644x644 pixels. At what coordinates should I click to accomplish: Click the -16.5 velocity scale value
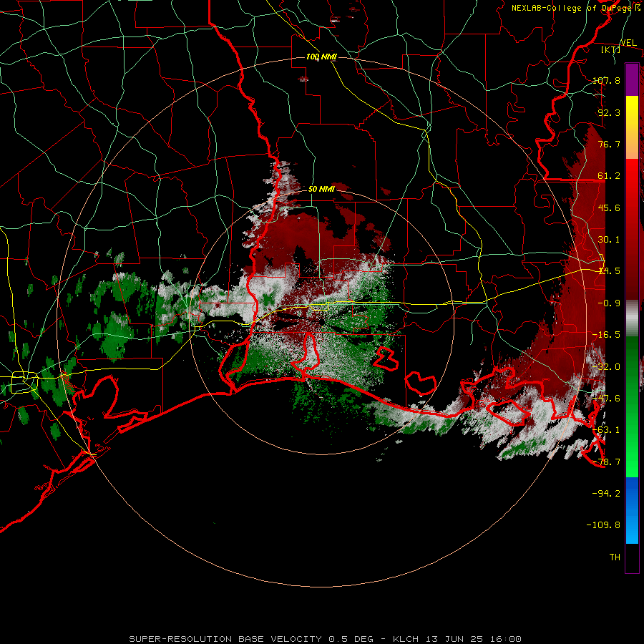606,335
